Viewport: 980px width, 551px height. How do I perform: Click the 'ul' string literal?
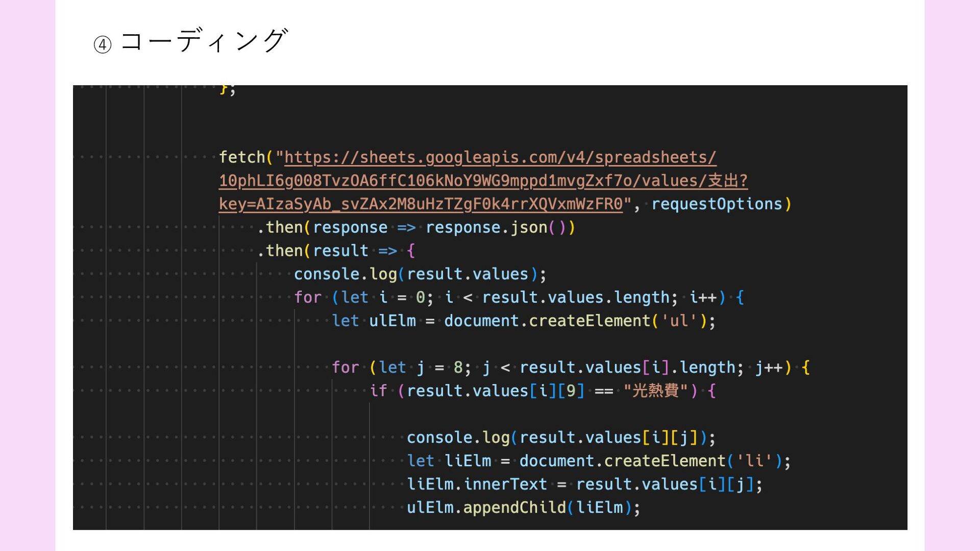[x=679, y=321]
